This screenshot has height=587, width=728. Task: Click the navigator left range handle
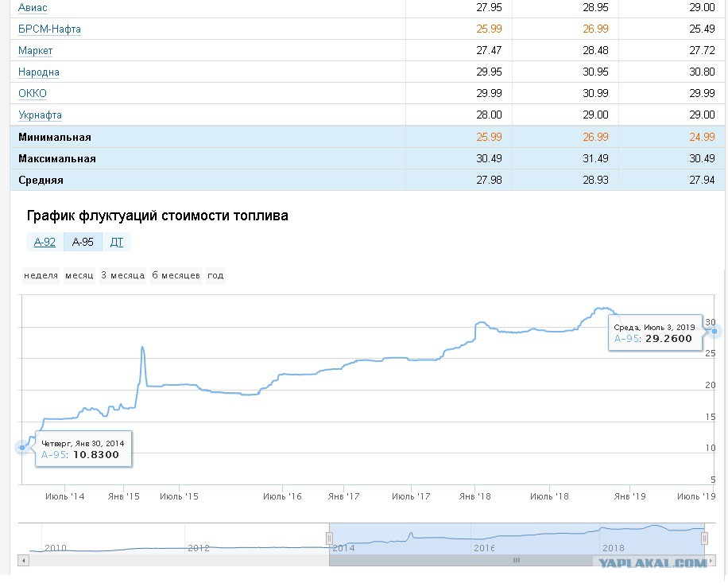click(x=329, y=538)
